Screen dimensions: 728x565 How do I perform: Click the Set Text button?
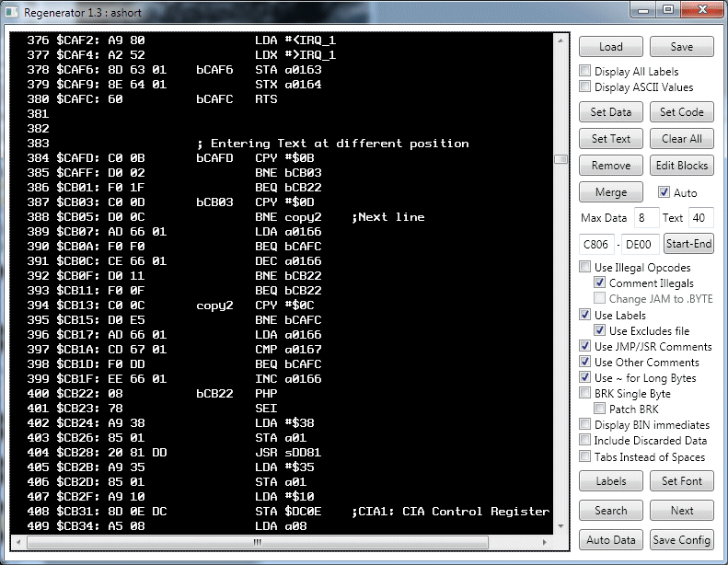(x=610, y=138)
